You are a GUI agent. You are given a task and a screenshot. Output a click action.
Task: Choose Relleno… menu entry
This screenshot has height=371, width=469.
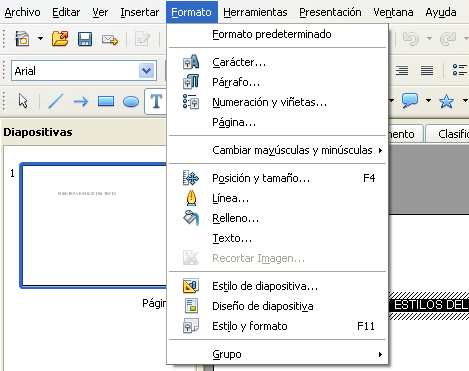click(x=277, y=218)
